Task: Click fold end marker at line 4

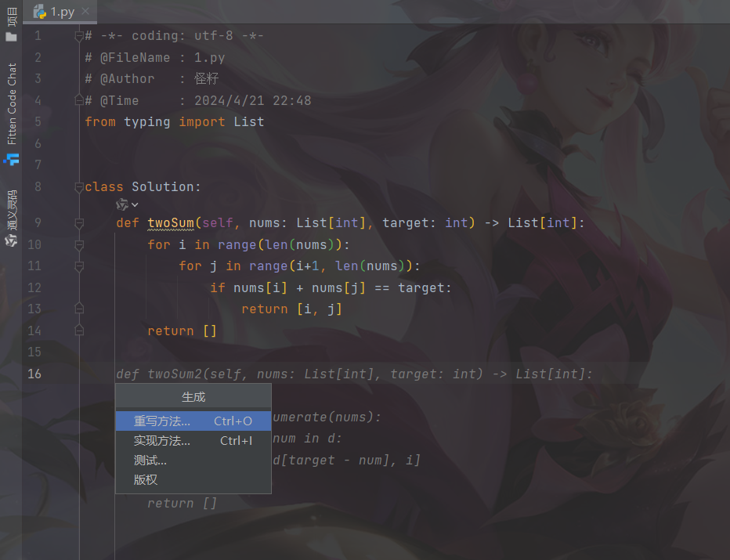Action: pyautogui.click(x=78, y=100)
